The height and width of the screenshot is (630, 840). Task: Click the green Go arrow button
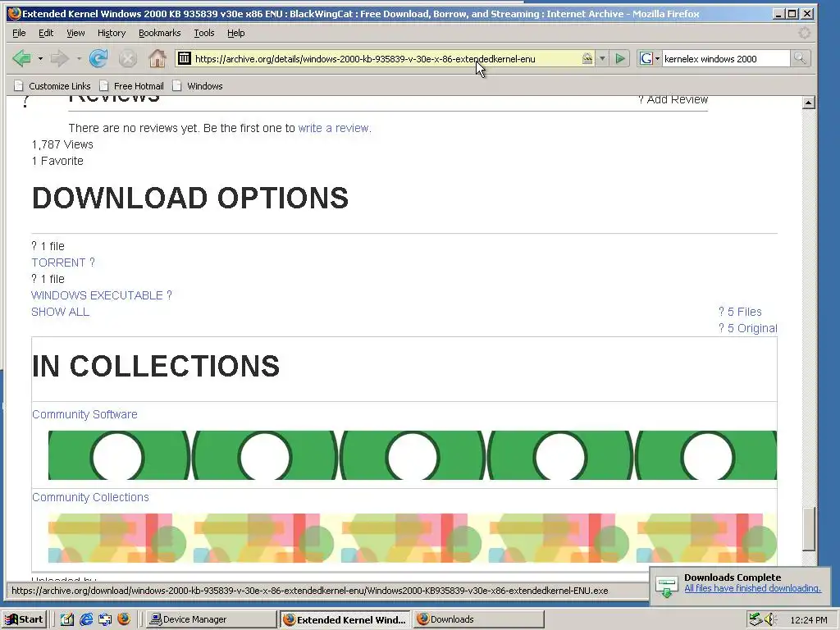pyautogui.click(x=620, y=58)
